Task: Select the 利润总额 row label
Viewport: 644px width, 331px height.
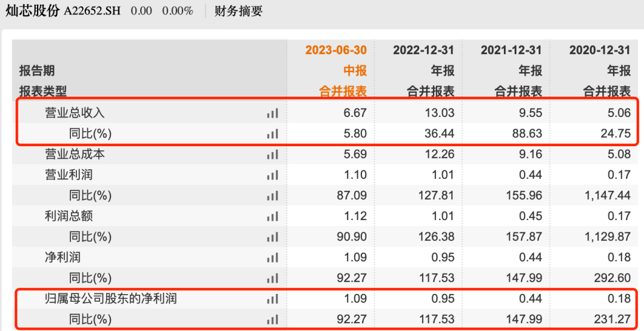Action: (69, 216)
